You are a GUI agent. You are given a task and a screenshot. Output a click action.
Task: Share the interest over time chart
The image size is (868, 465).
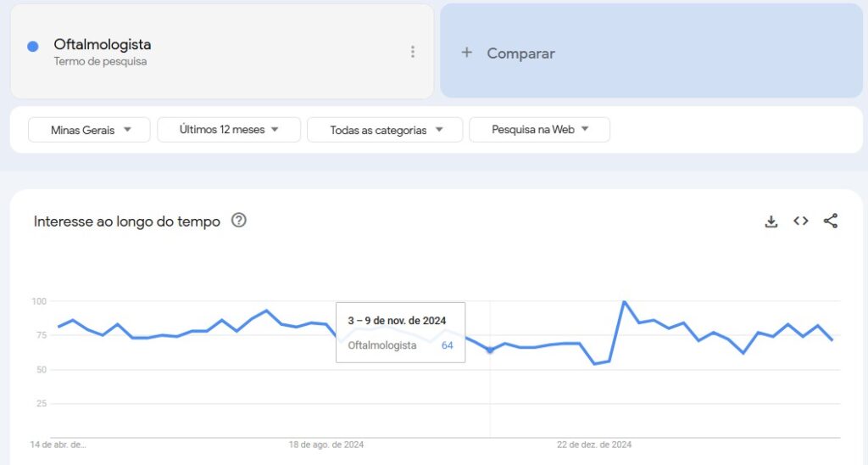click(x=831, y=221)
